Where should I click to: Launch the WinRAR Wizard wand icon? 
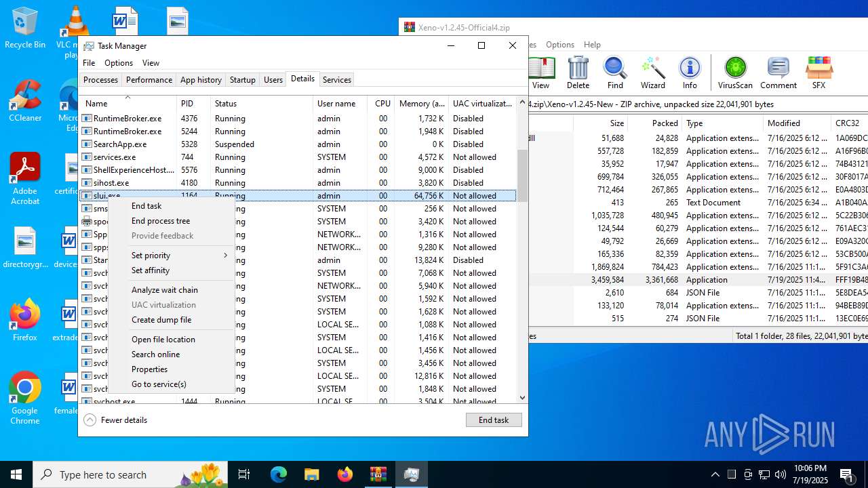[x=653, y=73]
